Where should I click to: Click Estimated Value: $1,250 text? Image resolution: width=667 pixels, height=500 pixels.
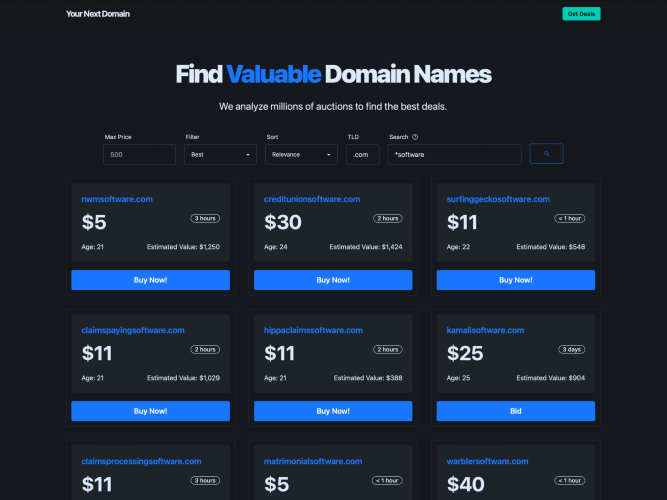coord(183,247)
